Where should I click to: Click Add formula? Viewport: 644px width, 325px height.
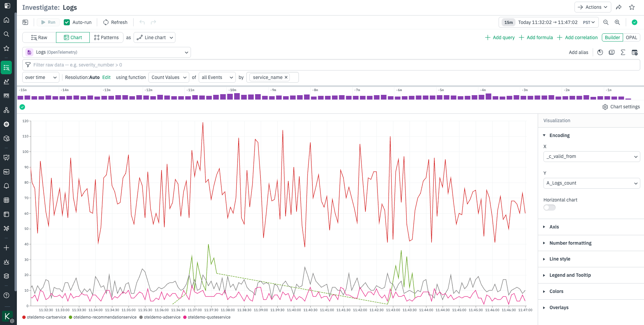(x=536, y=37)
